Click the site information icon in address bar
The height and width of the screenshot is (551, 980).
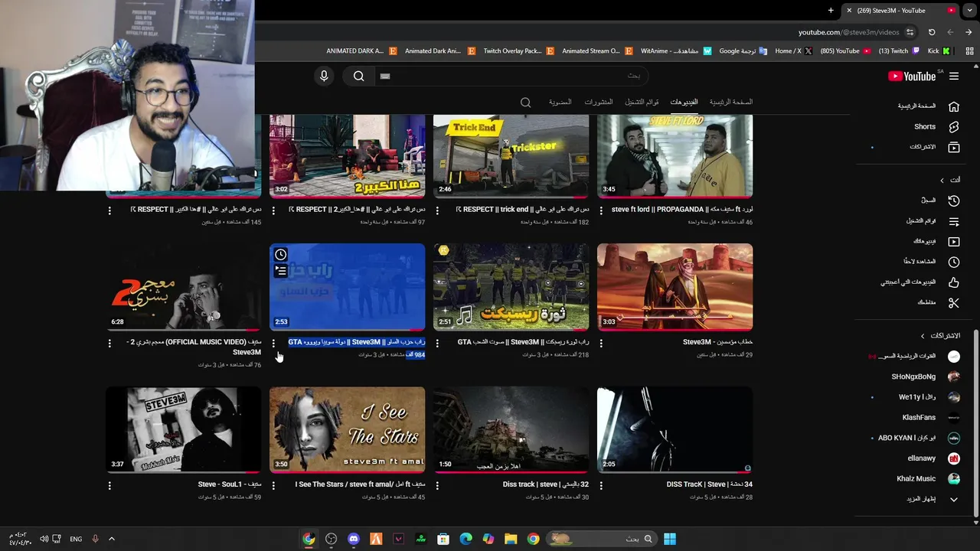click(910, 32)
